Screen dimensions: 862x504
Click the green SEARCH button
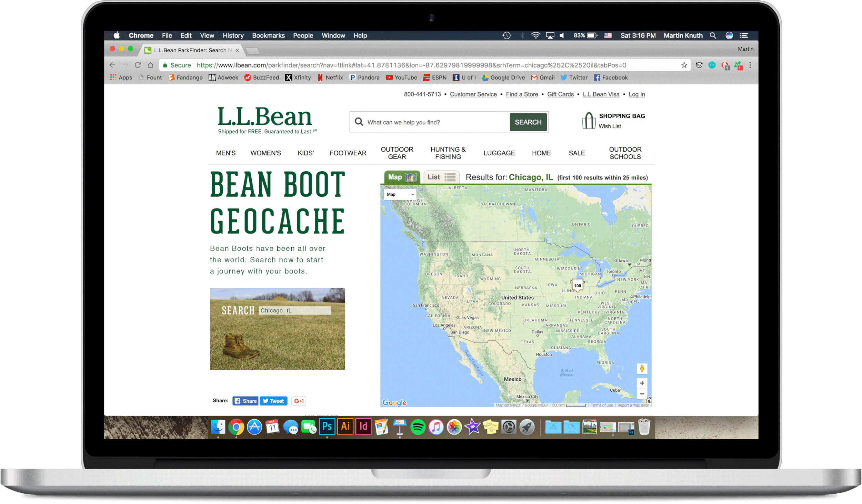[528, 122]
